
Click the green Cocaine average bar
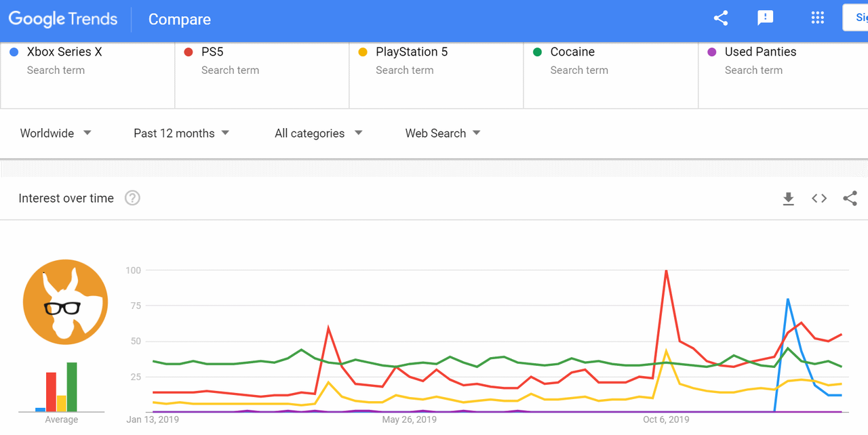tap(72, 387)
